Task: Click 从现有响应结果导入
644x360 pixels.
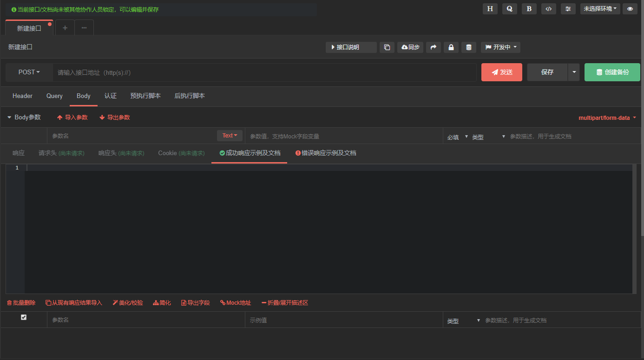Action: click(73, 303)
